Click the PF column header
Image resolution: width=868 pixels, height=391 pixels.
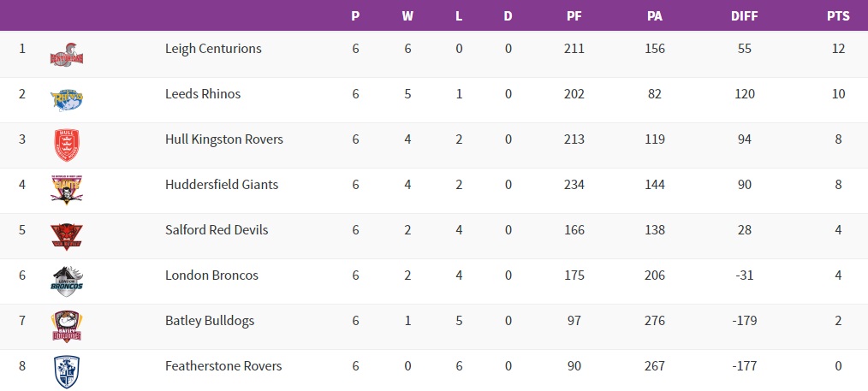(574, 16)
